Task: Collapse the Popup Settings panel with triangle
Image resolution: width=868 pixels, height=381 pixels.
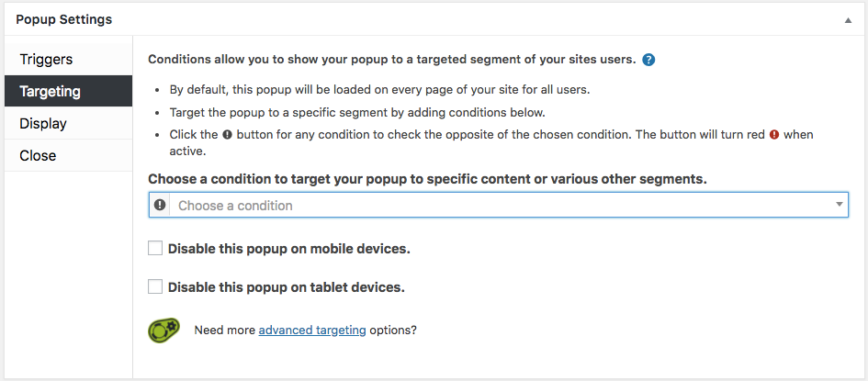Action: pyautogui.click(x=848, y=20)
